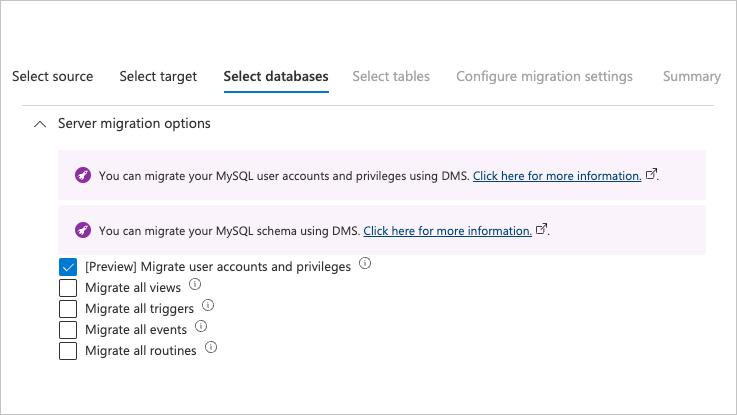737x415 pixels.
Task: Tick the Migrate all events checkbox
Action: [x=68, y=330]
